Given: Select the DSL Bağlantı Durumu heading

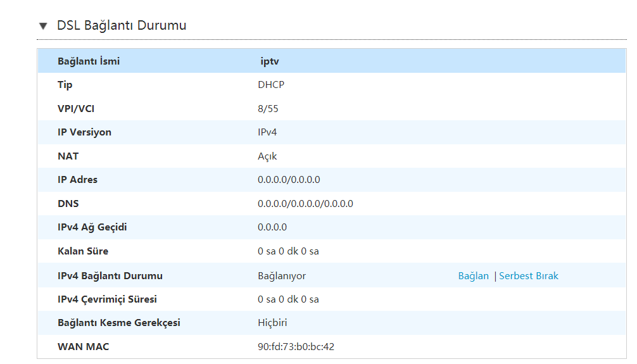Looking at the screenshot, I should click(122, 25).
